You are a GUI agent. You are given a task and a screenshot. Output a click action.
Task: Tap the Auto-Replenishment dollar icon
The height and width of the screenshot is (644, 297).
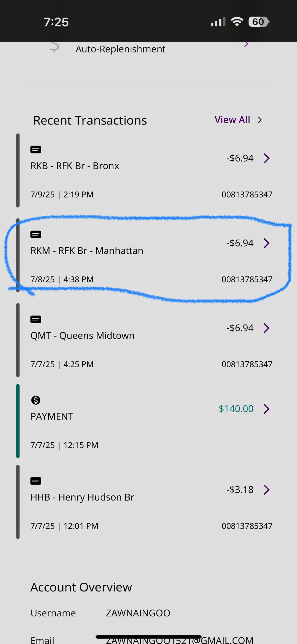click(x=54, y=47)
